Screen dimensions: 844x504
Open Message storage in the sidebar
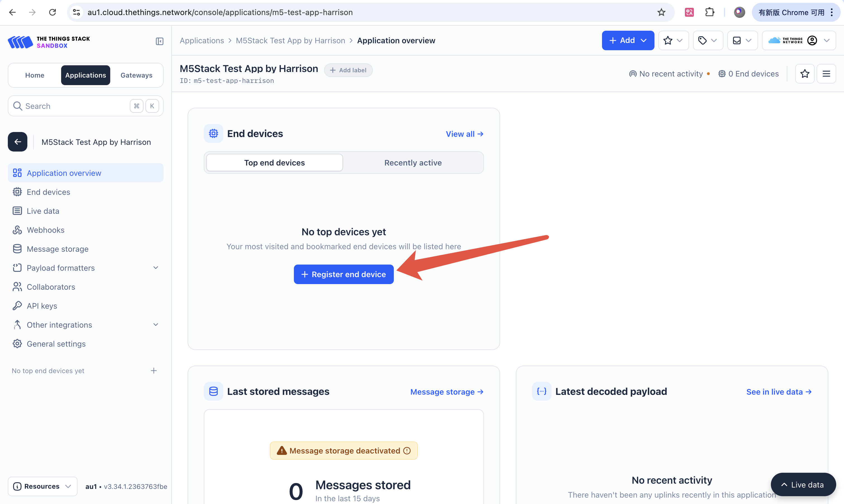coord(86,249)
